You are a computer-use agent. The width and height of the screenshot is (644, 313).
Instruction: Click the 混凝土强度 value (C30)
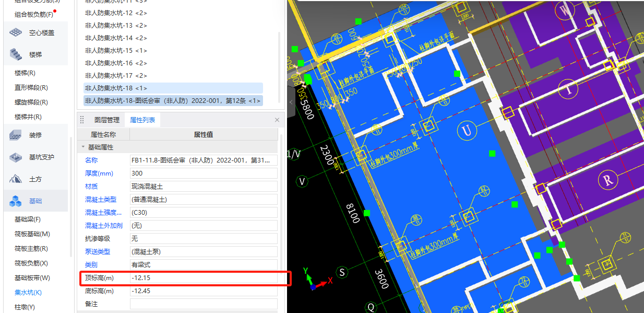point(204,213)
